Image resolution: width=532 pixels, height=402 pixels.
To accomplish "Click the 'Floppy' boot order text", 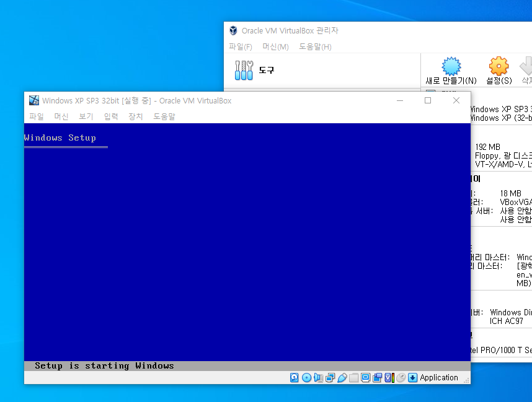I will [487, 155].
